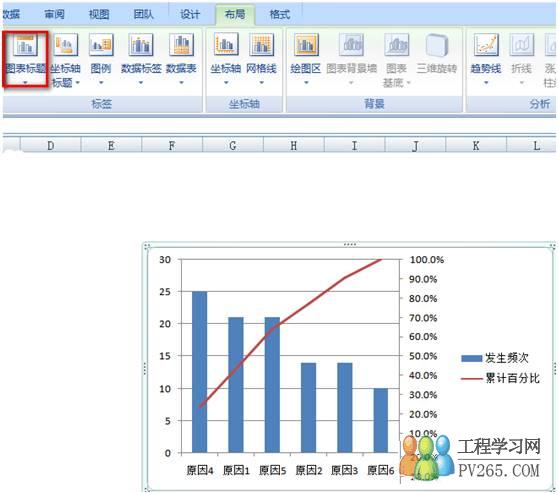This screenshot has height=494, width=558.
Task: Open the 审阅 ribbon tab
Action: (54, 14)
